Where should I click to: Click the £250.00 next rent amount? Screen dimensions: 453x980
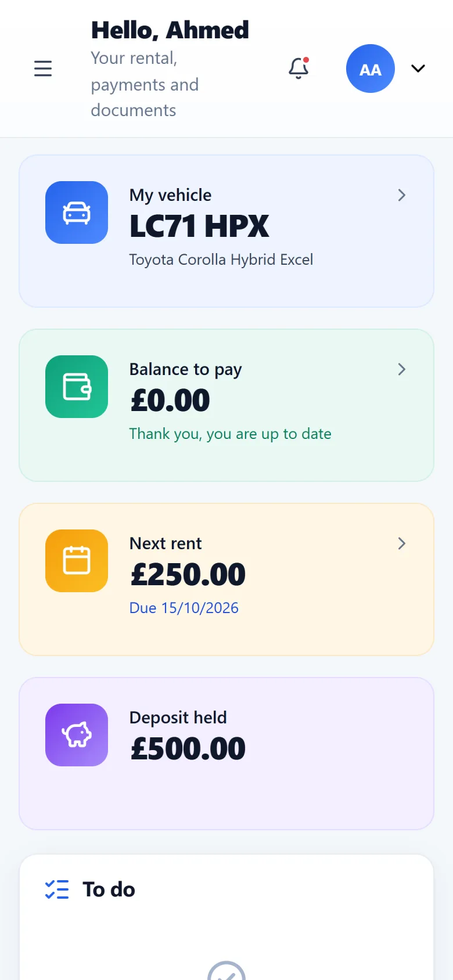pyautogui.click(x=188, y=575)
